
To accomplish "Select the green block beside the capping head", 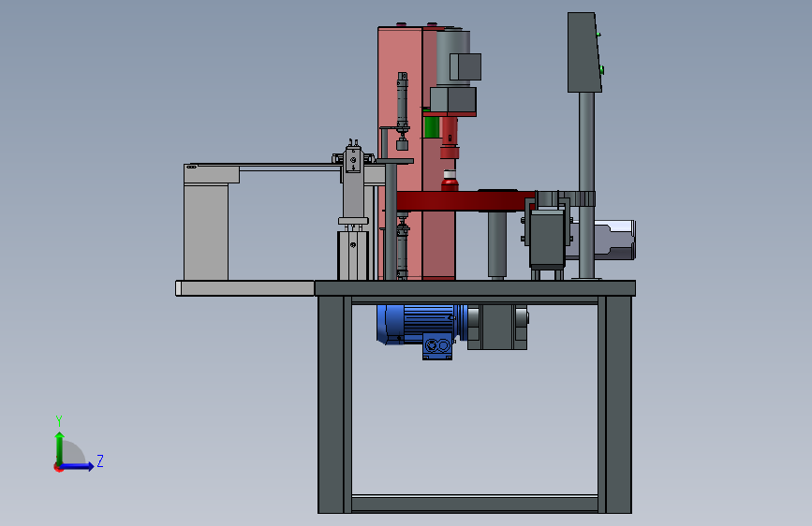I will coord(432,127).
